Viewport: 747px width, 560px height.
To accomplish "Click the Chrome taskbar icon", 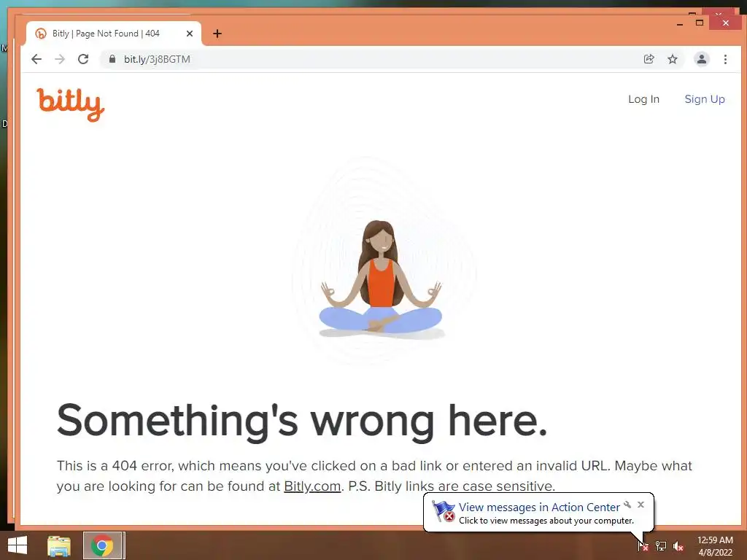I will (103, 545).
